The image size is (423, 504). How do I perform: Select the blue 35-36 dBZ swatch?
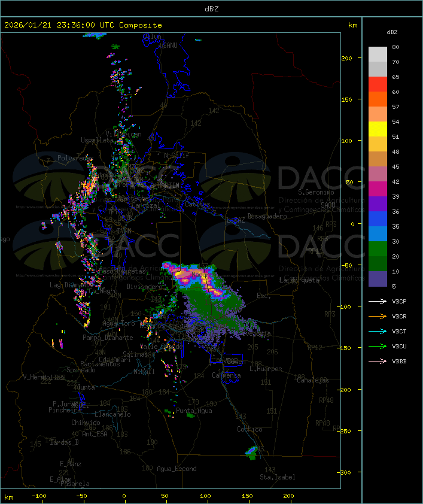[378, 219]
